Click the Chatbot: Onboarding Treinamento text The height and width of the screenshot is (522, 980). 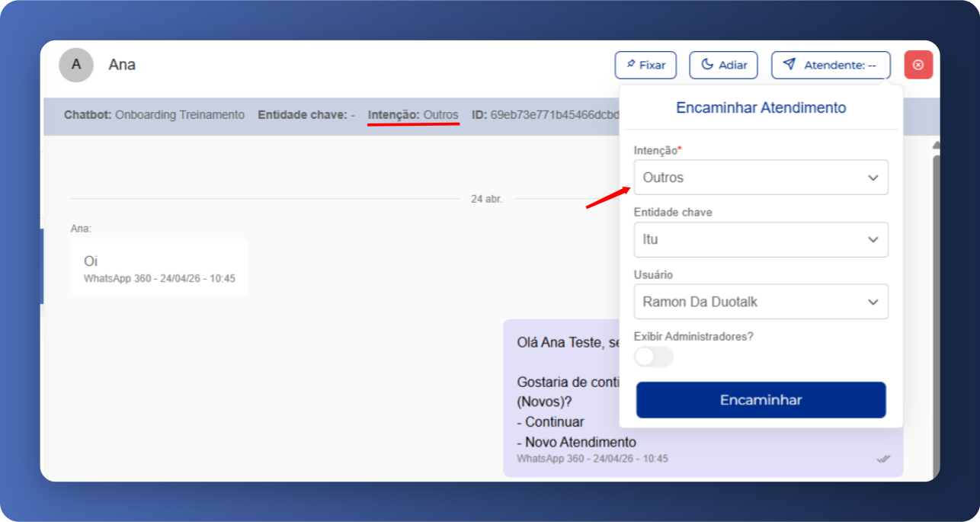pyautogui.click(x=155, y=115)
